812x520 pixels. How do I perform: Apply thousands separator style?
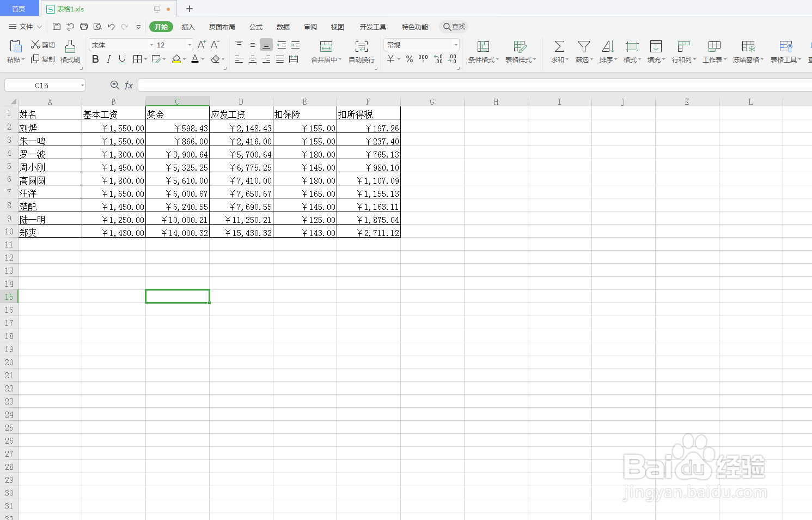[423, 59]
